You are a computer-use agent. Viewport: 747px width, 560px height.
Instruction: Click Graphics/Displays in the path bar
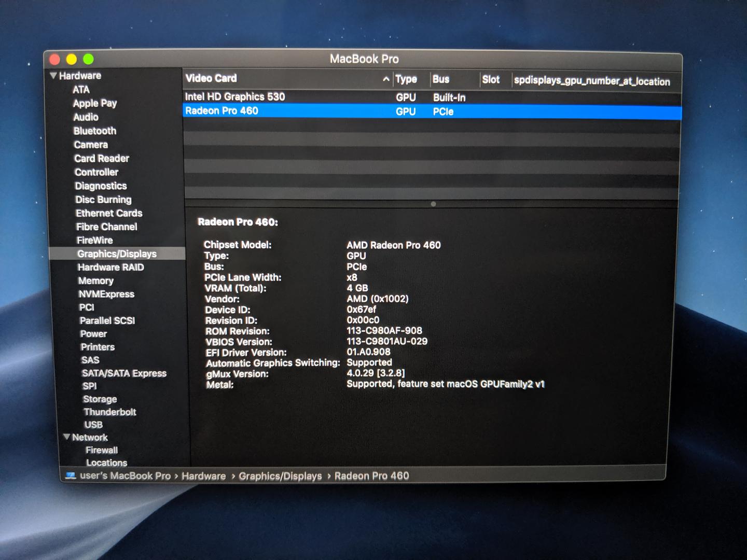[280, 476]
